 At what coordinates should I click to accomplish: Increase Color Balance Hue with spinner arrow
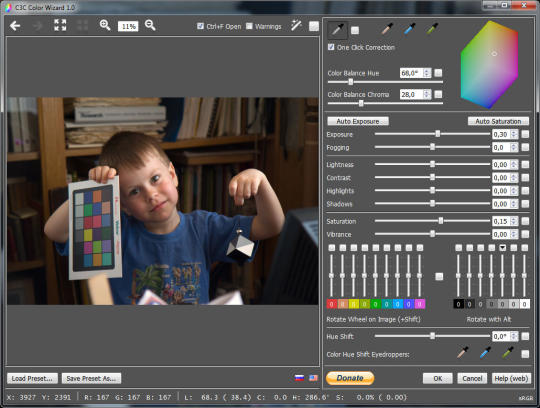[x=427, y=71]
